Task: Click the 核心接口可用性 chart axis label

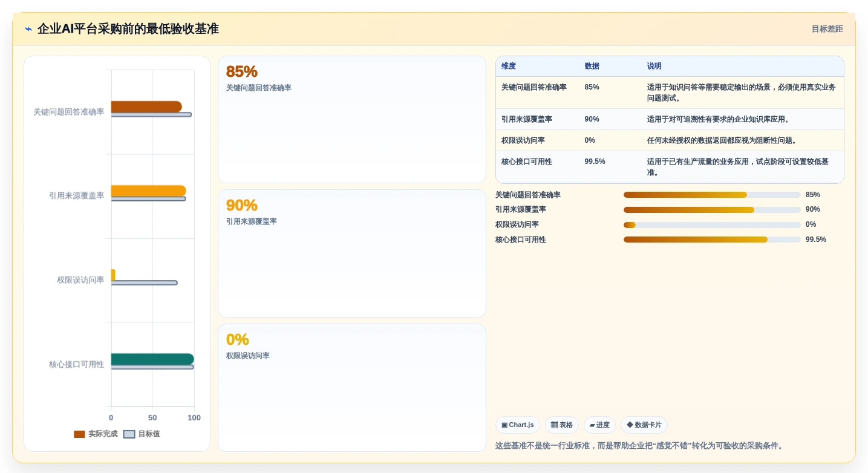Action: tap(77, 364)
